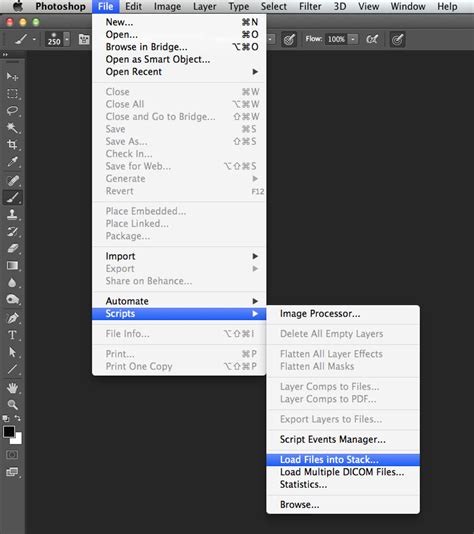
Task: Select the Crop tool
Action: [x=12, y=144]
